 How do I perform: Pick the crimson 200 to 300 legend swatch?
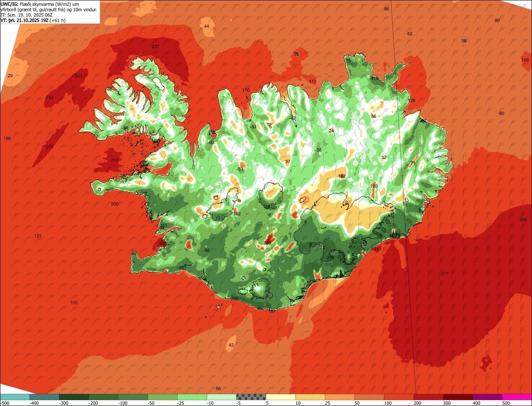click(x=428, y=397)
